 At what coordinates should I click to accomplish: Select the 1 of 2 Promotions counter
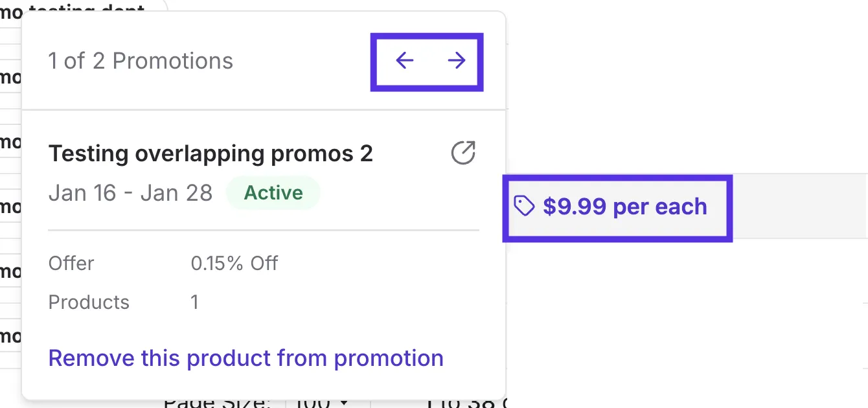[x=141, y=61]
